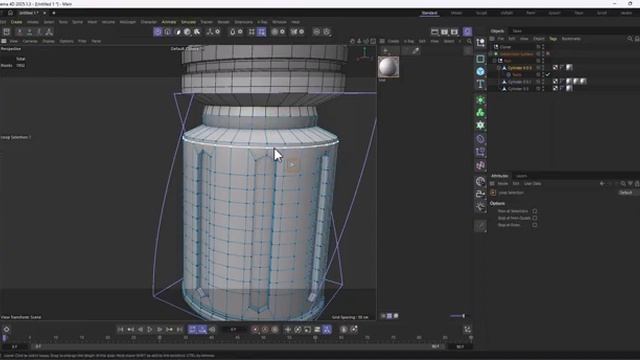Screen dimensions: 640x360
Task: Switch to the Model layout tab
Action: coord(456,13)
